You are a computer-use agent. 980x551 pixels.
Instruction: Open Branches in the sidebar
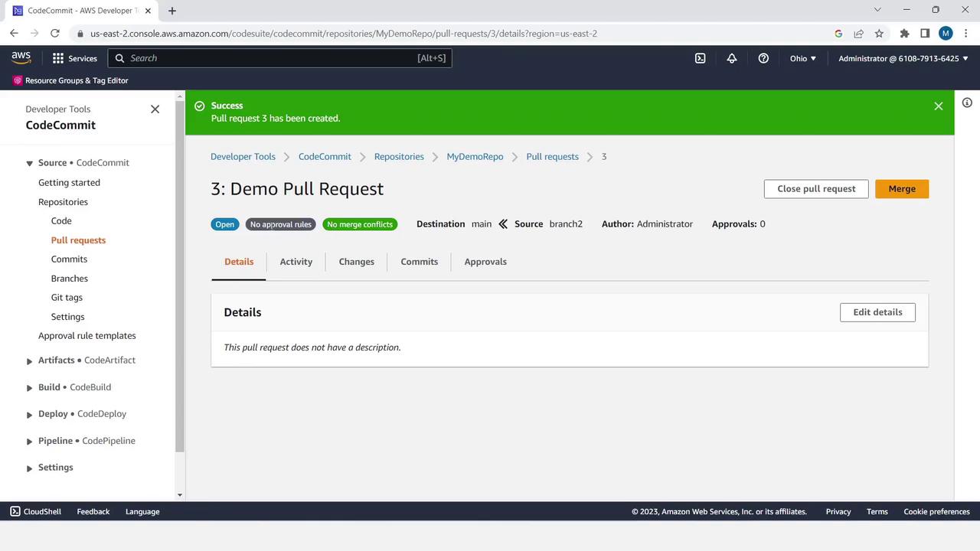[x=70, y=279]
